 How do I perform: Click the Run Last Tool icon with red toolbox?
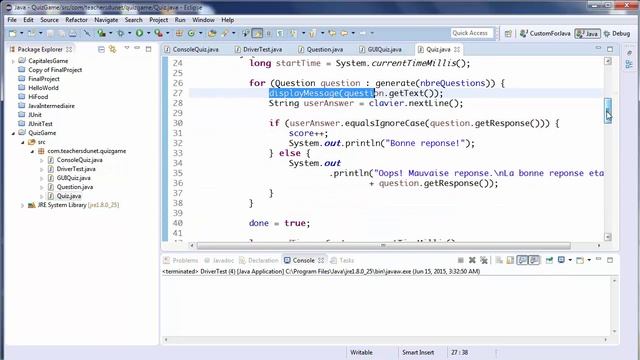(x=158, y=33)
